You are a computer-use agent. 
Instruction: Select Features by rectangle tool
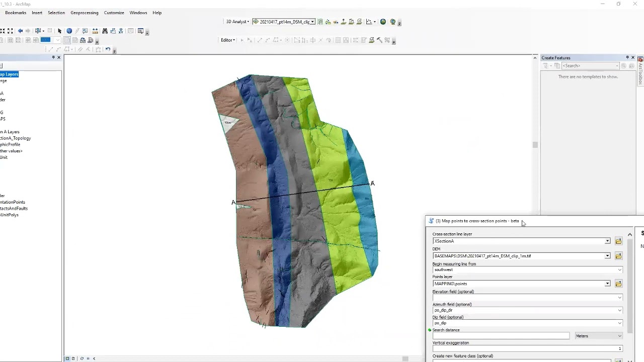(38, 31)
